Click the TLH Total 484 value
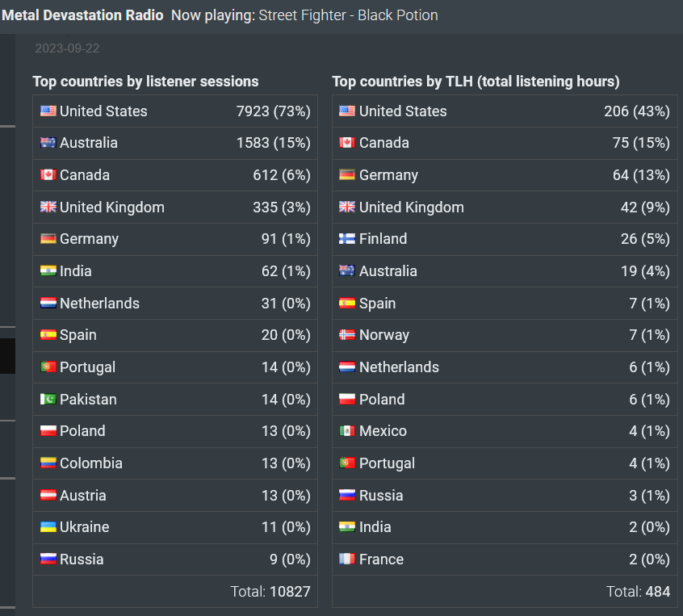This screenshot has height=616, width=683. [657, 592]
